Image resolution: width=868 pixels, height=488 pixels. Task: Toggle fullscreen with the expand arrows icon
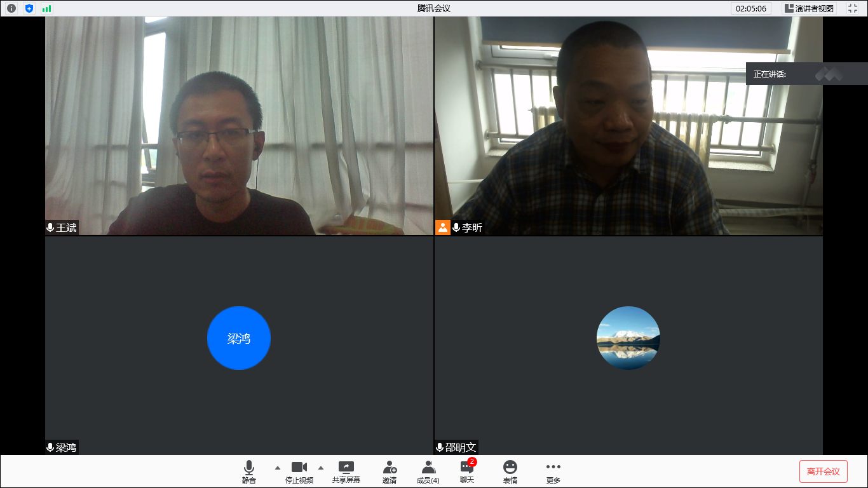(853, 8)
